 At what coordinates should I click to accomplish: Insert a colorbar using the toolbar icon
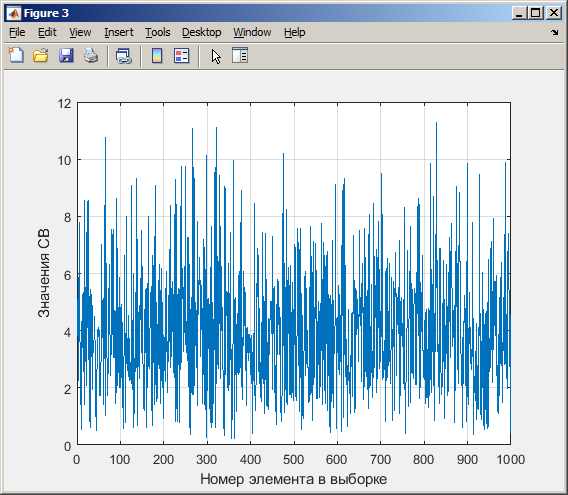(x=157, y=56)
